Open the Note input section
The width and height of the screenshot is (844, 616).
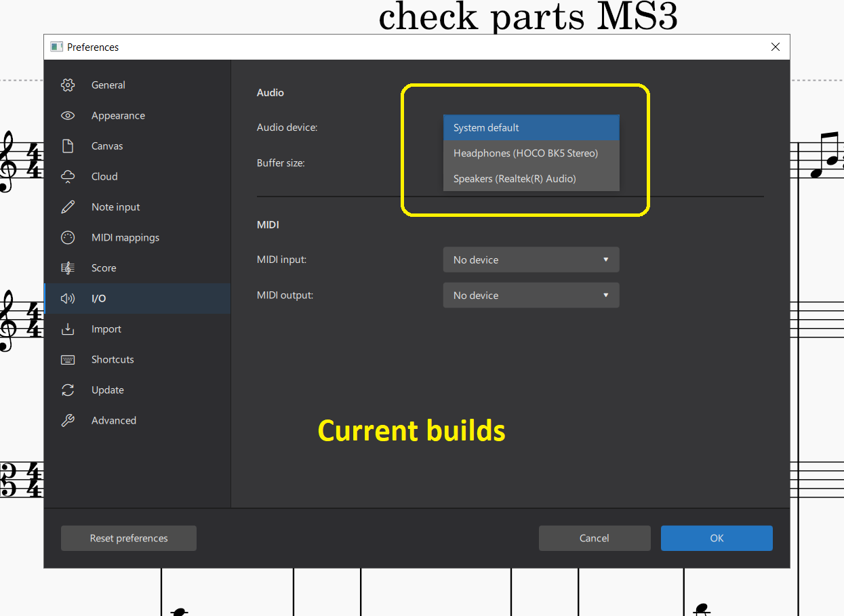tap(138, 207)
